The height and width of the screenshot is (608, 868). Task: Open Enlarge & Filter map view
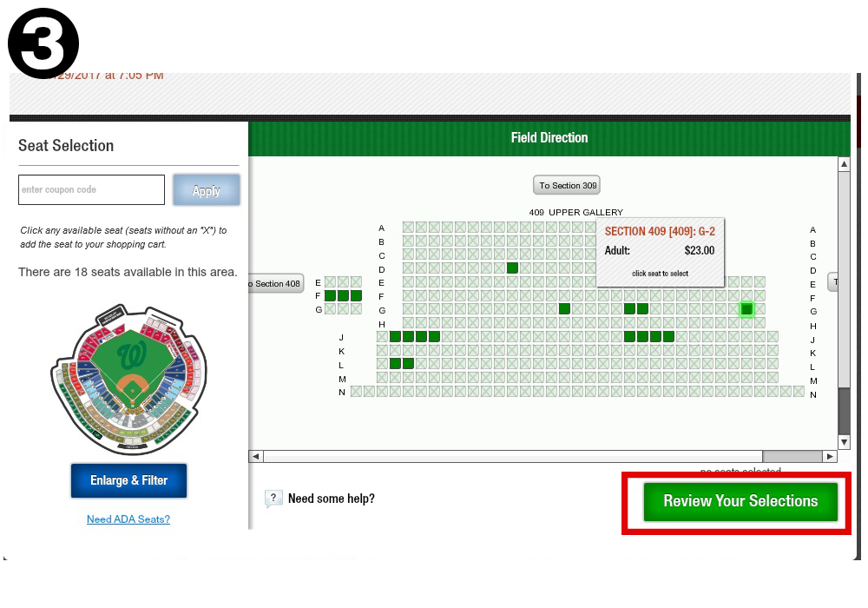click(128, 480)
